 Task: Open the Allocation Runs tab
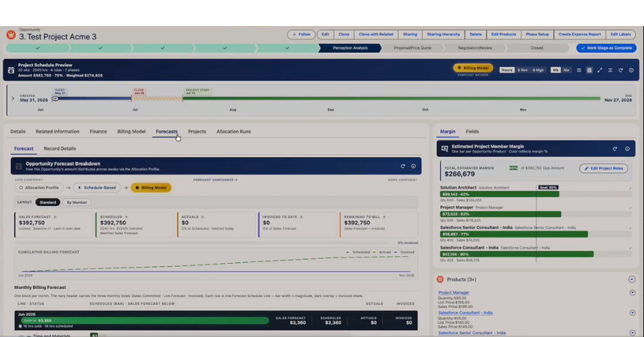click(234, 132)
